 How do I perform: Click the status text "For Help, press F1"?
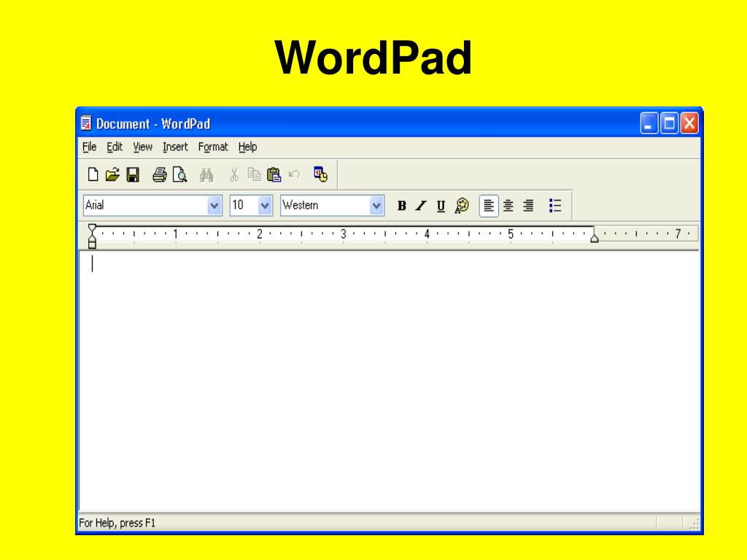click(x=117, y=523)
